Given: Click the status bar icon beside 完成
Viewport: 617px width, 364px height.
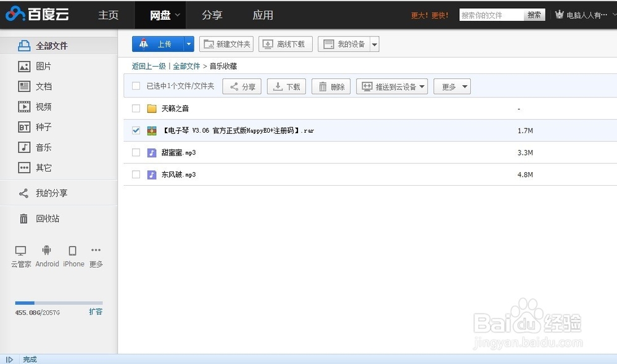Looking at the screenshot, I should pos(9,360).
